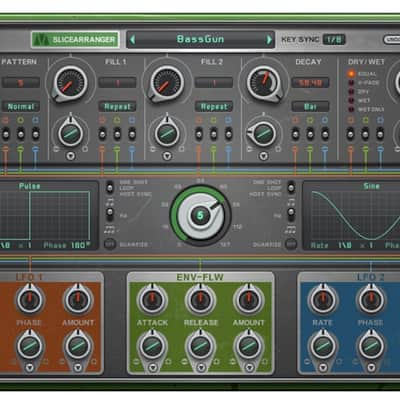Select the X-Fade dry/wet mode
The image size is (400, 400).
click(x=351, y=83)
